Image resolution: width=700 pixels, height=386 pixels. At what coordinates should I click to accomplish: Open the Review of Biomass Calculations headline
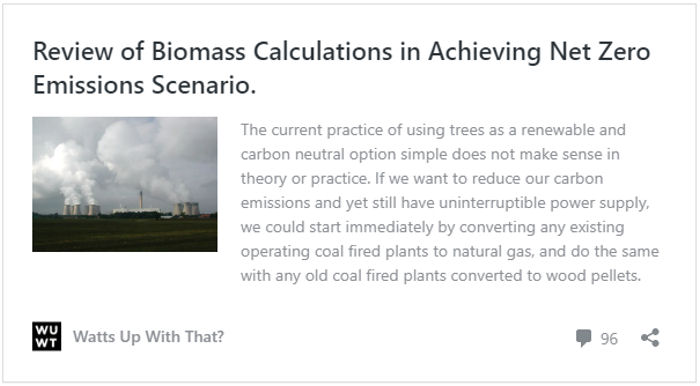[x=342, y=68]
